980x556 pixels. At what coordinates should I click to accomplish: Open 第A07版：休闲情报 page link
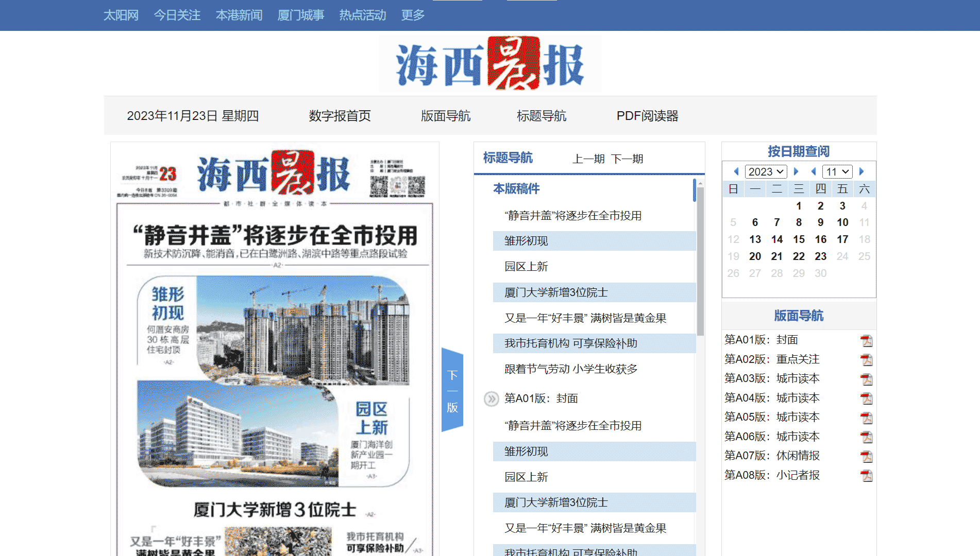click(772, 456)
